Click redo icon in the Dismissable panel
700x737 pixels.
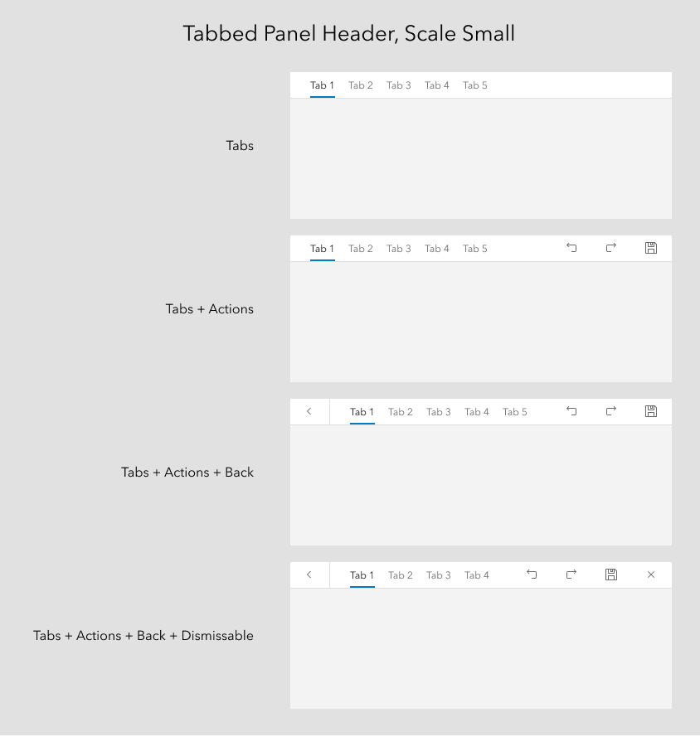[x=571, y=575]
